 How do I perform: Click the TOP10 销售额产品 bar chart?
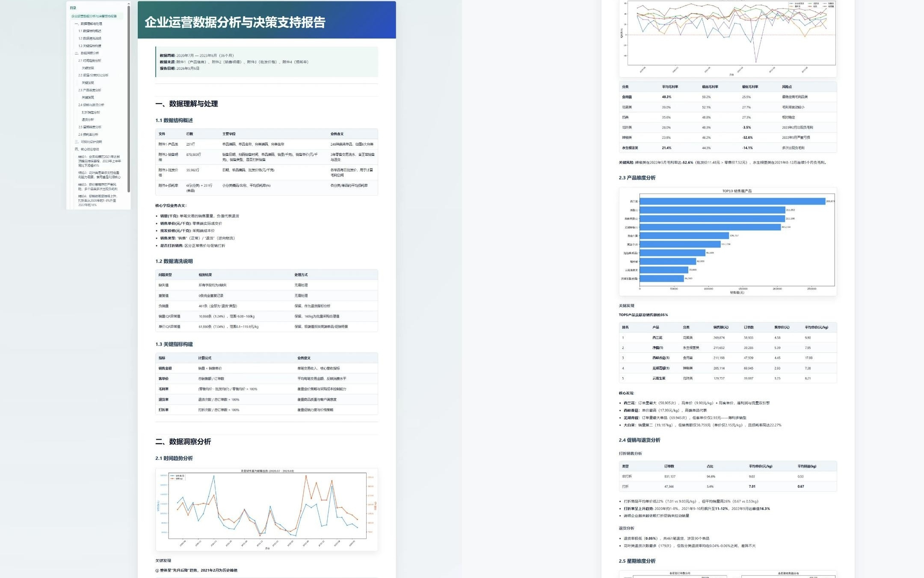coord(728,241)
